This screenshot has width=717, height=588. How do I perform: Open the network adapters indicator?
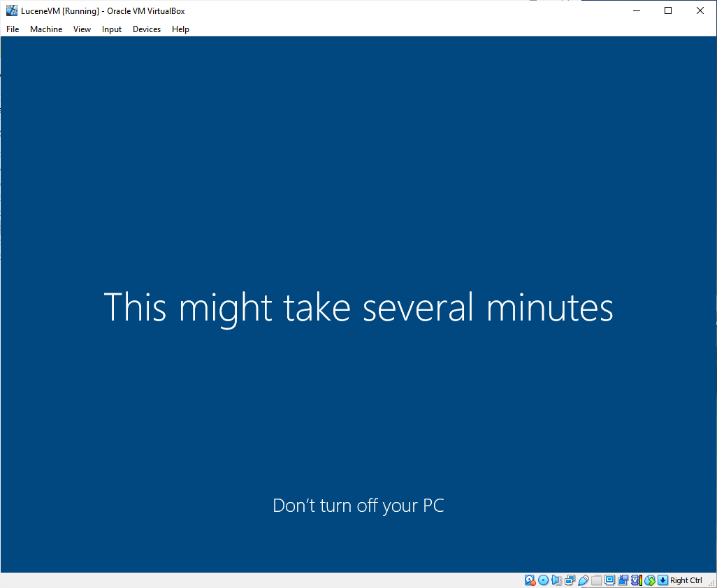click(570, 580)
